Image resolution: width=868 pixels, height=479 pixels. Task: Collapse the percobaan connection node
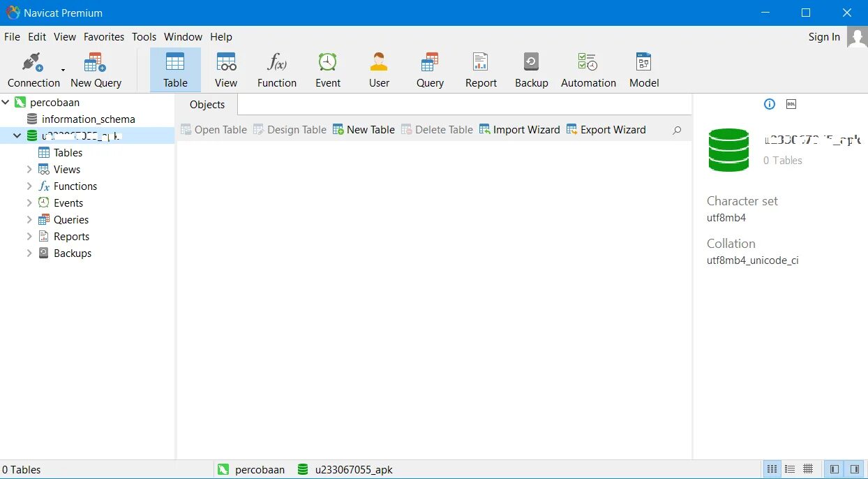point(6,103)
